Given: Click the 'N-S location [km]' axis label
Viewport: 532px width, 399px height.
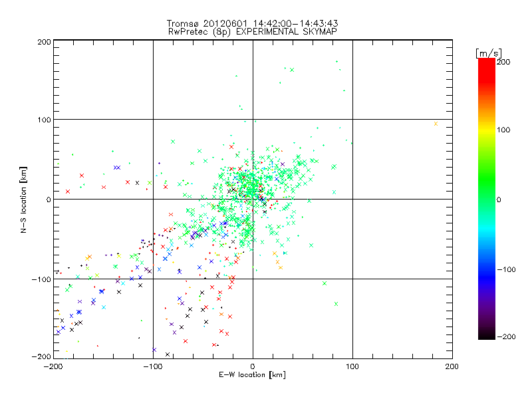Looking at the screenshot, I should tap(23, 199).
